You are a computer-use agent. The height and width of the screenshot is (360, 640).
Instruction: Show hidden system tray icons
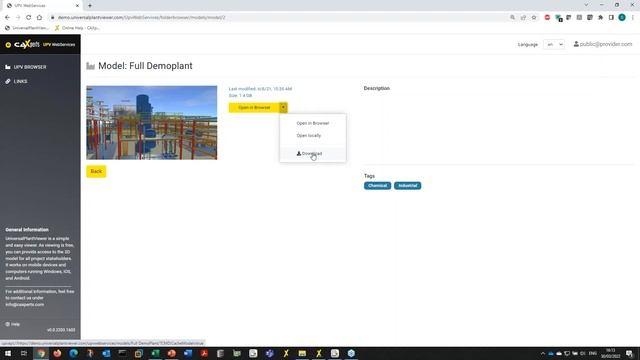click(x=542, y=353)
